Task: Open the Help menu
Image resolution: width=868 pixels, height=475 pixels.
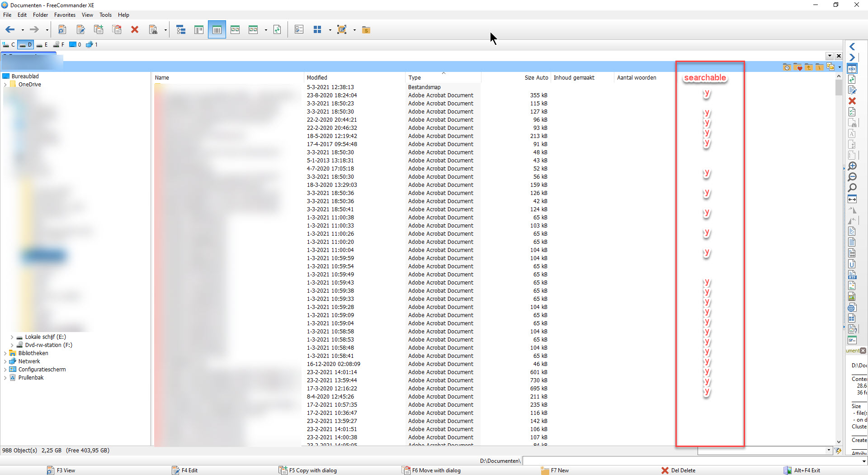Action: [123, 15]
